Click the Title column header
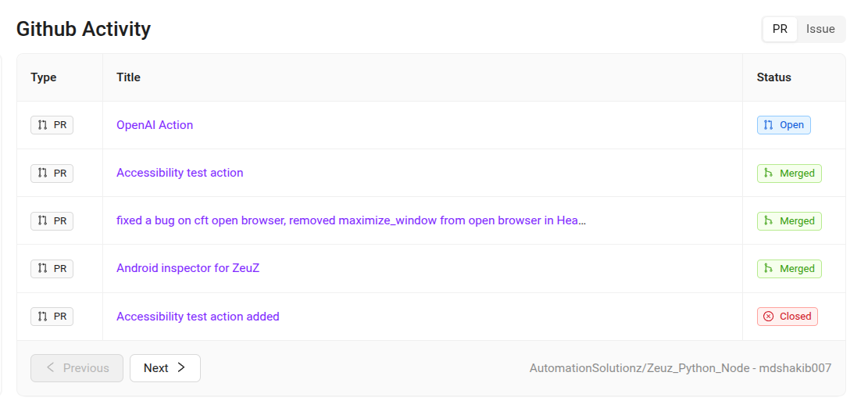The height and width of the screenshot is (401, 868). (x=128, y=77)
